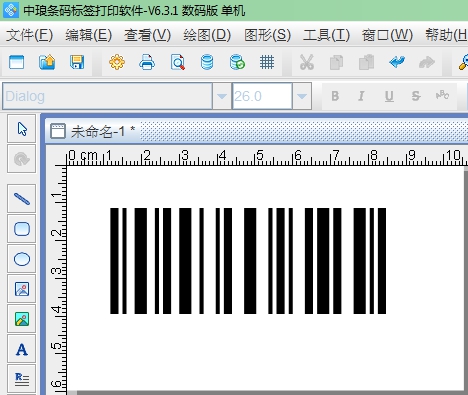The image size is (468, 395).
Task: Click the copy icon
Action: point(336,62)
